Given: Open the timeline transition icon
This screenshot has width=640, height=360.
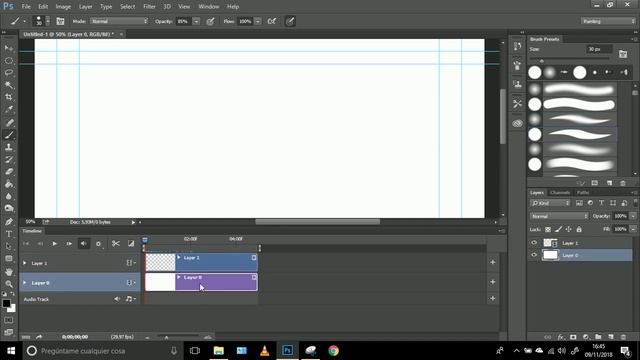Looking at the screenshot, I should [x=131, y=244].
